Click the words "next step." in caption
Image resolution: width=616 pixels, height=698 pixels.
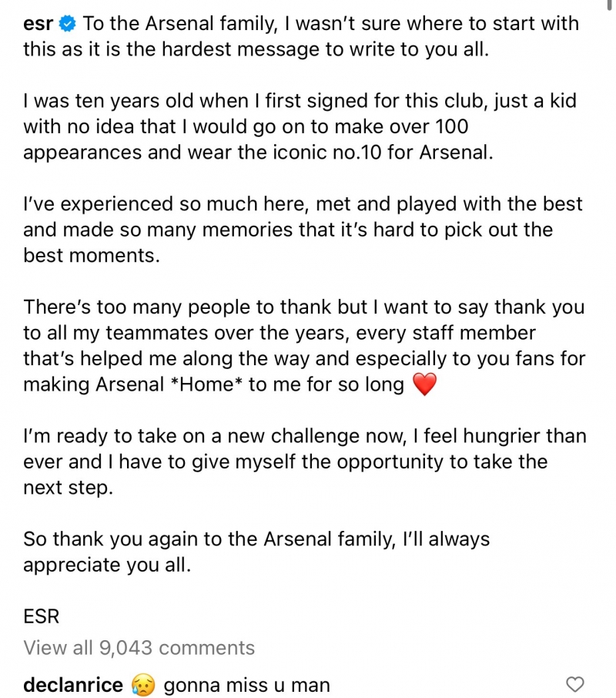tap(68, 488)
